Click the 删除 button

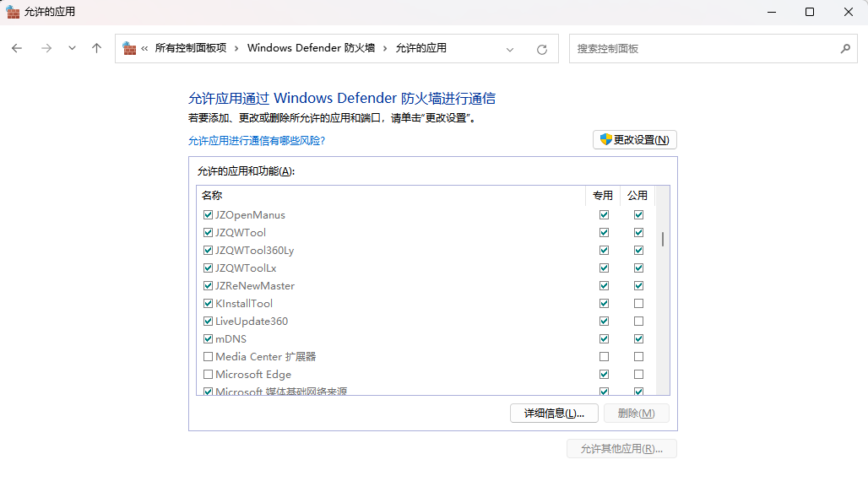[636, 414]
